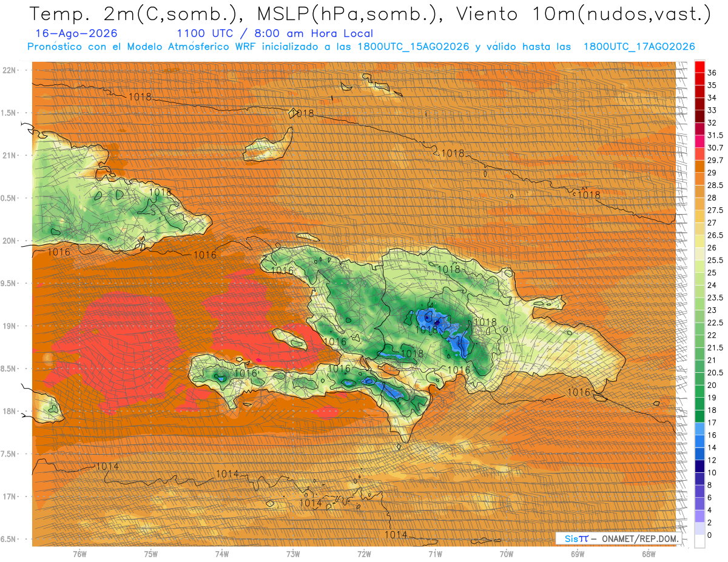The height and width of the screenshot is (562, 728).
Task: Click the '69W' longitude axis label
Action: tap(578, 554)
